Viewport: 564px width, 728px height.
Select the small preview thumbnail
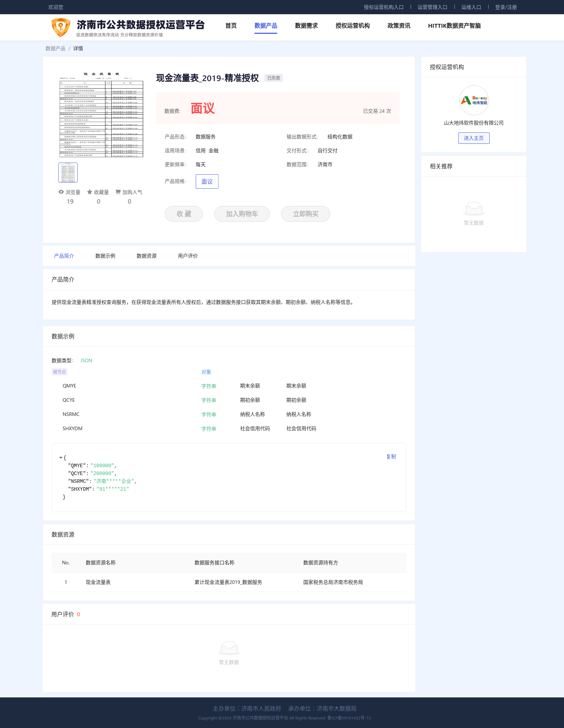[68, 173]
